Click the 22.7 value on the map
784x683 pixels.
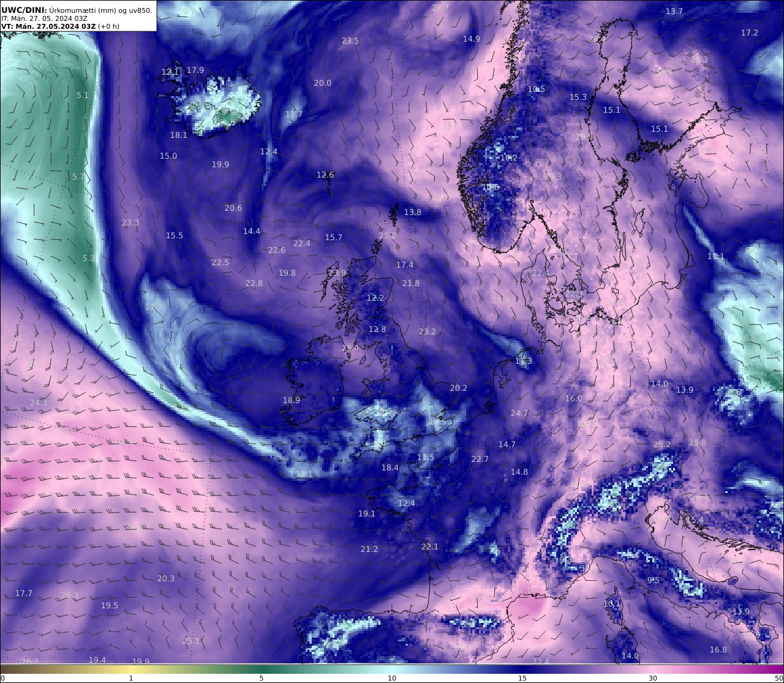pos(480,459)
